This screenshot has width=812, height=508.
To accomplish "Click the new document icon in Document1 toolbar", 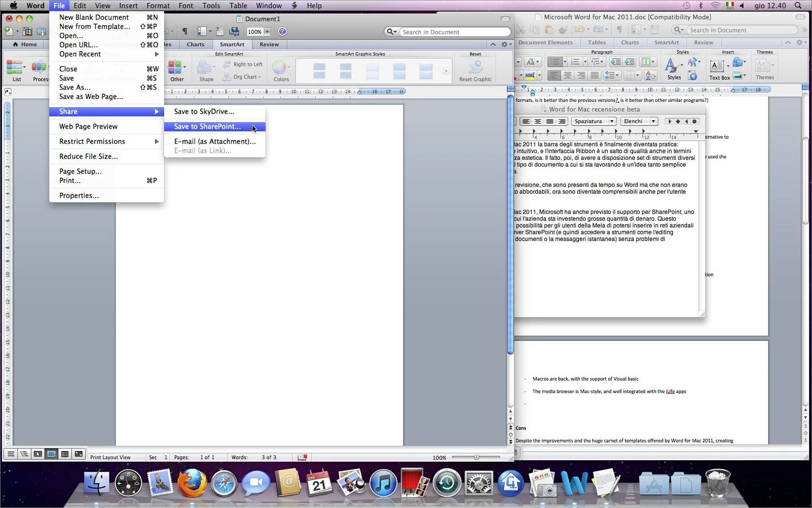I will (9, 32).
